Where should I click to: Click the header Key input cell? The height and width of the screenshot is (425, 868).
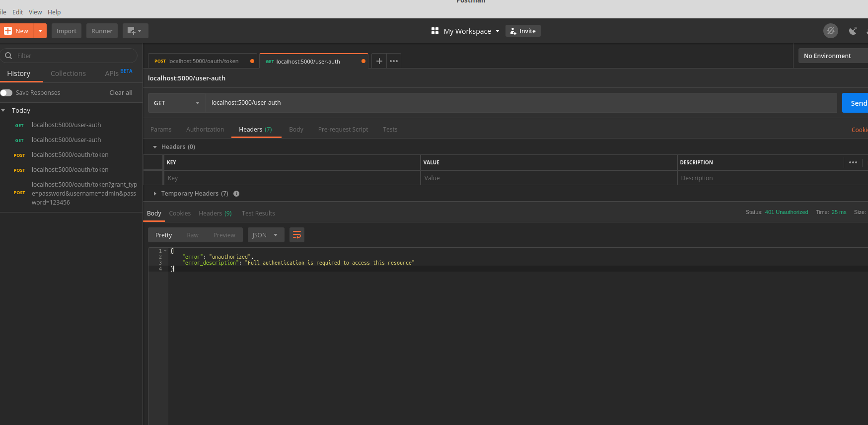[292, 178]
